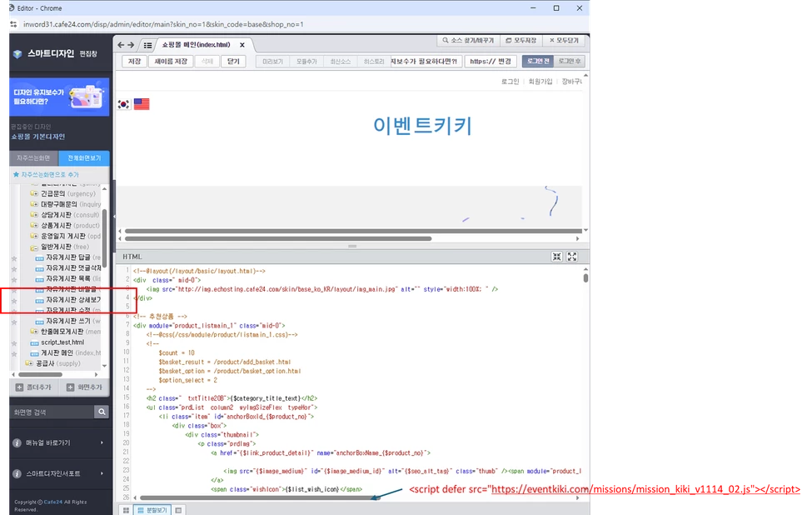Expand the 긴급문의 (urgency) folder

point(34,193)
